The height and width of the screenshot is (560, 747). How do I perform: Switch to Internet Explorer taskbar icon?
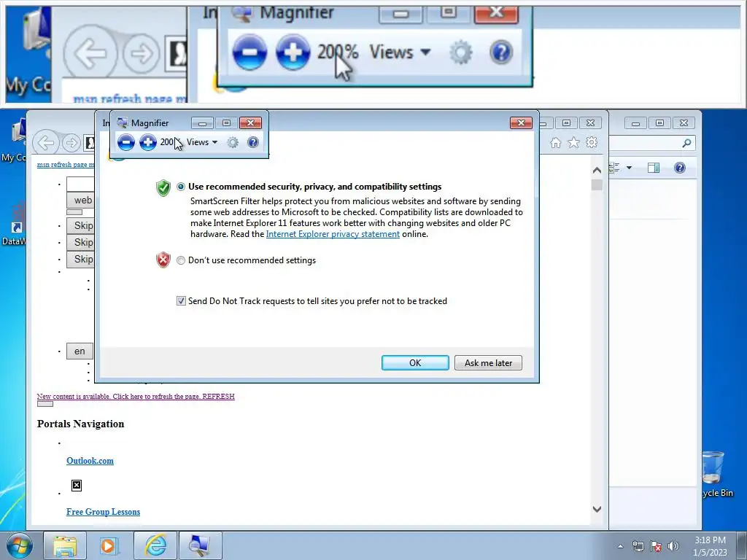pos(155,545)
